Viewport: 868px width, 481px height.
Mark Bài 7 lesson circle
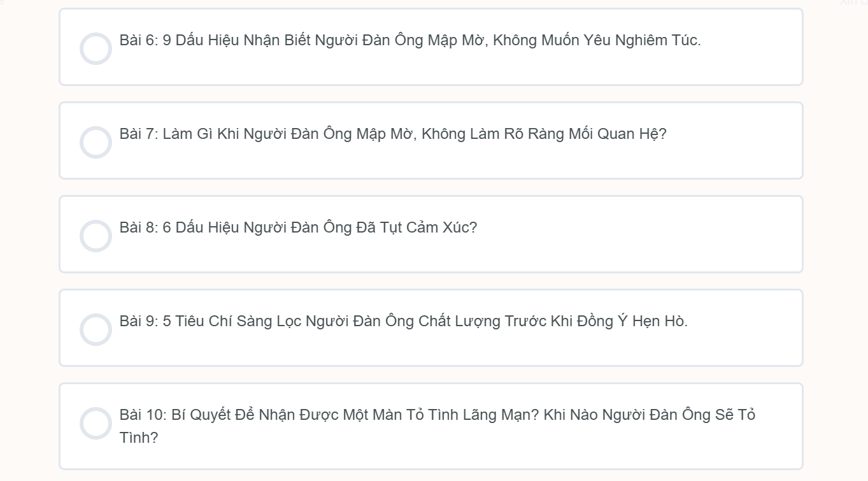96,142
